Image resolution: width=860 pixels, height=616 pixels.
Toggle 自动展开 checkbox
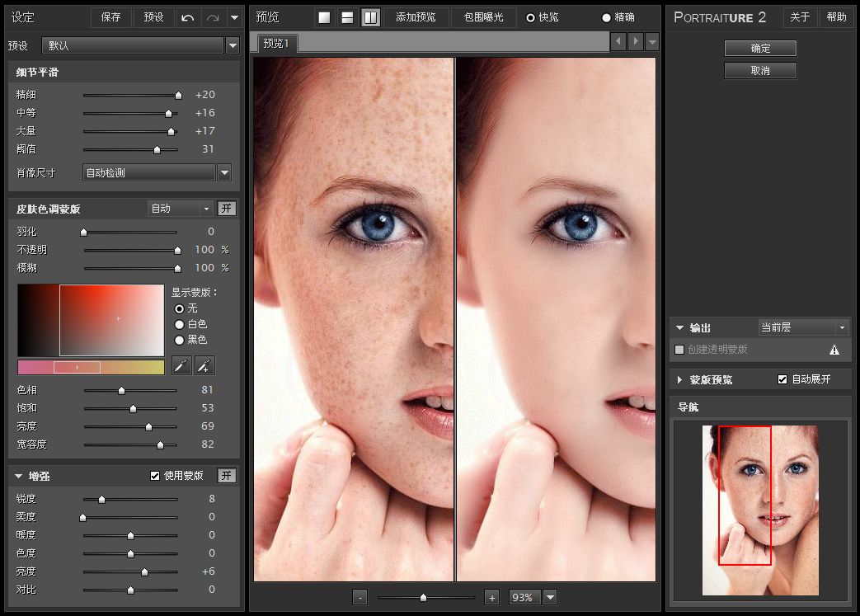[x=782, y=379]
